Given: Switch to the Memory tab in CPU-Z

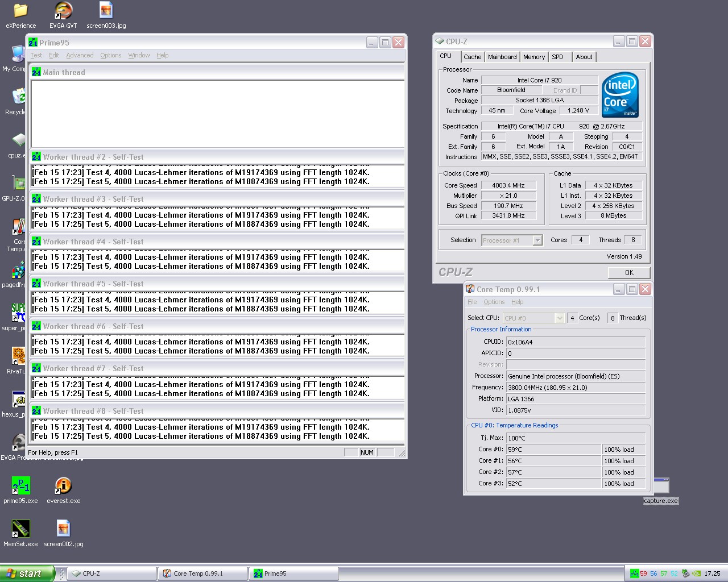Looking at the screenshot, I should [x=534, y=57].
